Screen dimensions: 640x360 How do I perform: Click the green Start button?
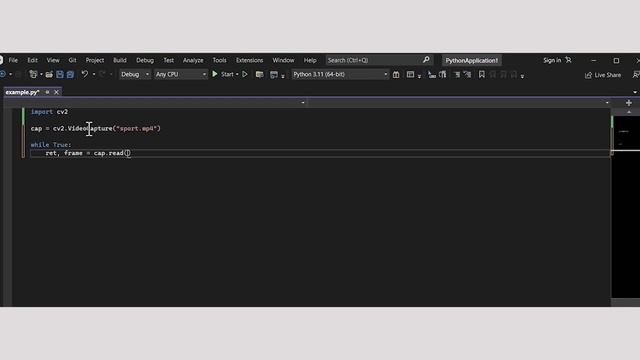(x=223, y=74)
